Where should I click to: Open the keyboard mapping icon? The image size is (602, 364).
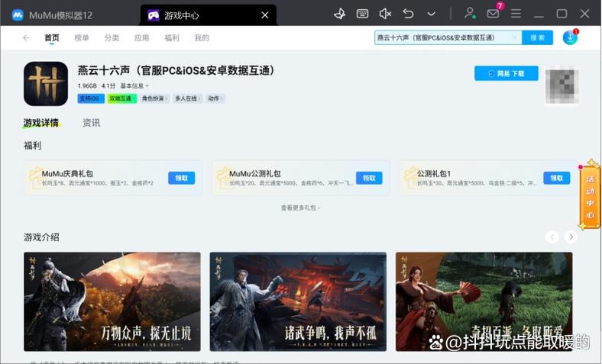pos(362,14)
